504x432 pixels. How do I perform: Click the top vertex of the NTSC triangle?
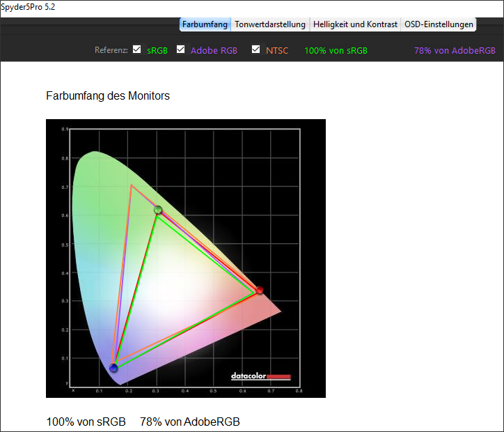(131, 185)
